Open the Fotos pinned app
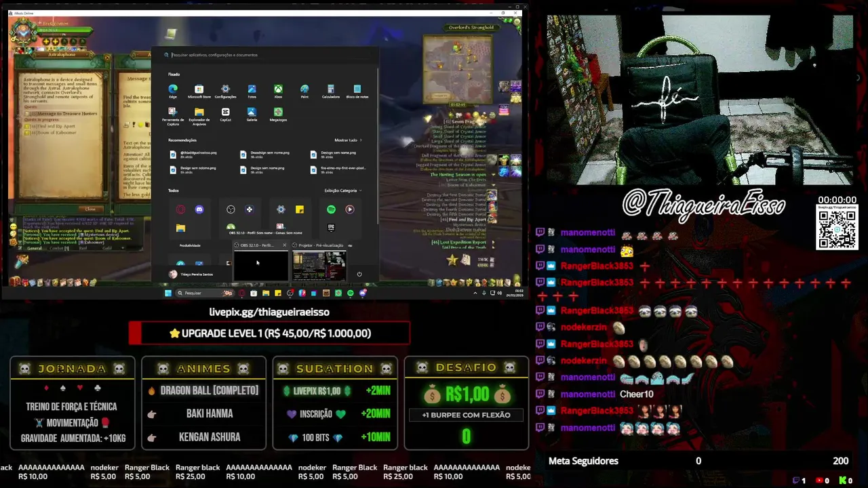This screenshot has height=488, width=868. [x=252, y=91]
